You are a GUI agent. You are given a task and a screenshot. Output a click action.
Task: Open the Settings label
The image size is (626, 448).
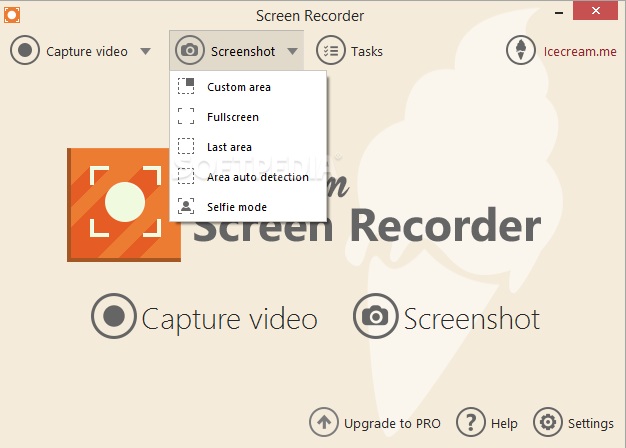591,423
